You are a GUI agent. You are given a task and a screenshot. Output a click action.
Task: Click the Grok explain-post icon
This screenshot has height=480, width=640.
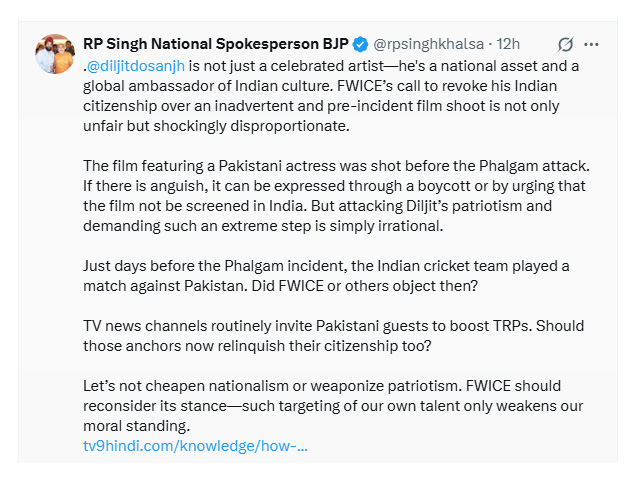565,45
